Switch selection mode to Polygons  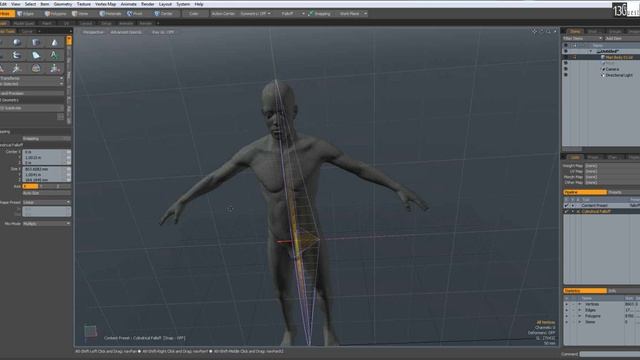56,13
